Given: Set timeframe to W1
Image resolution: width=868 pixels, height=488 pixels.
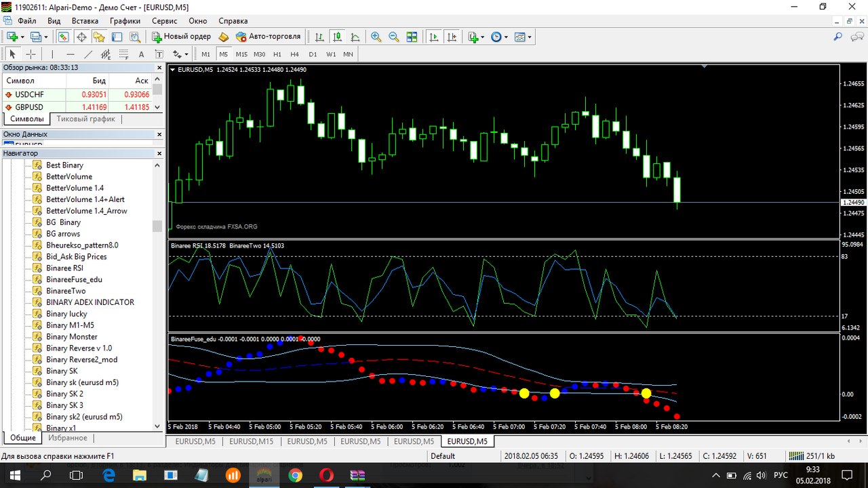Looking at the screenshot, I should coord(330,54).
